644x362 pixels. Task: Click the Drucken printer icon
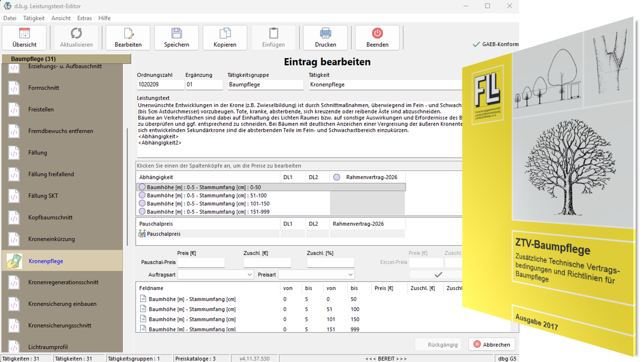pos(326,34)
